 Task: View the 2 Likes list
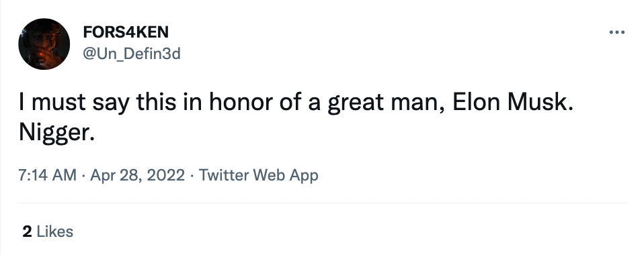click(x=48, y=232)
